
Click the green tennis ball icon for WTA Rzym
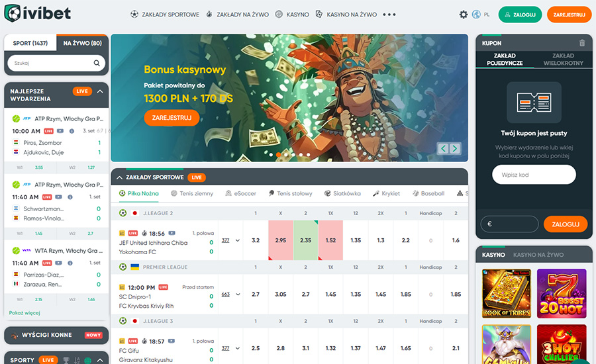pyautogui.click(x=16, y=250)
